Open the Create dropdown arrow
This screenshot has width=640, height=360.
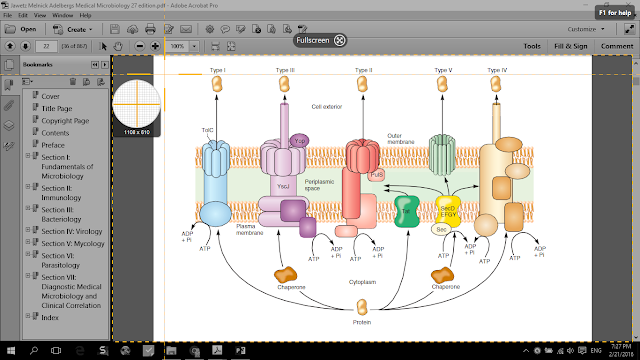[91, 29]
